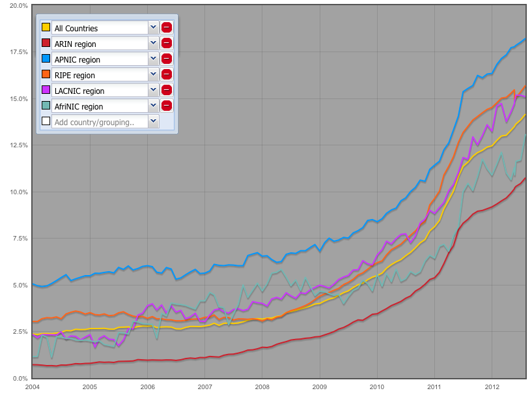Screen dimensions: 532x395
Task: Remove the ARIN region series
Action: 167,43
